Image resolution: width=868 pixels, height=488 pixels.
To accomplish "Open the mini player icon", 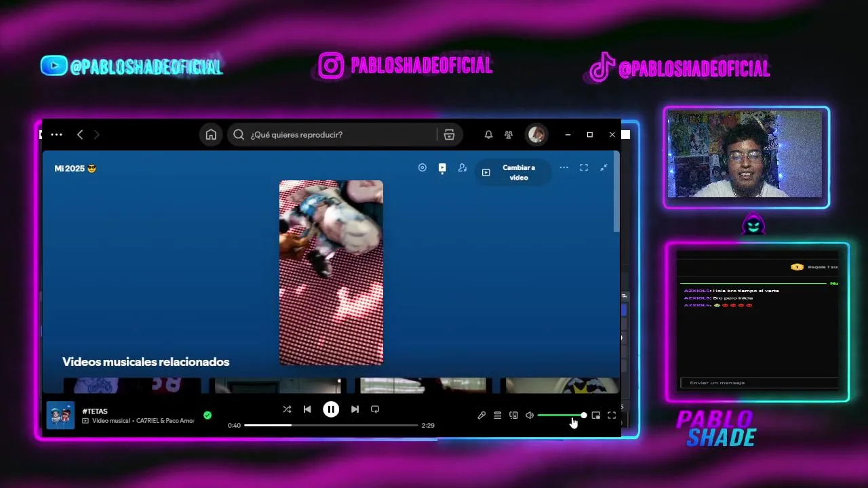I will (596, 415).
